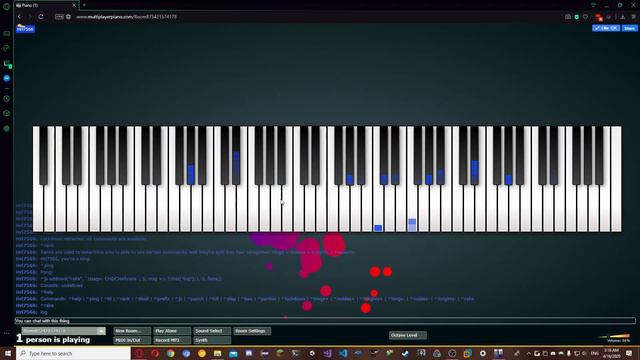
Task: Show hidden system tray icons
Action: tap(528, 353)
